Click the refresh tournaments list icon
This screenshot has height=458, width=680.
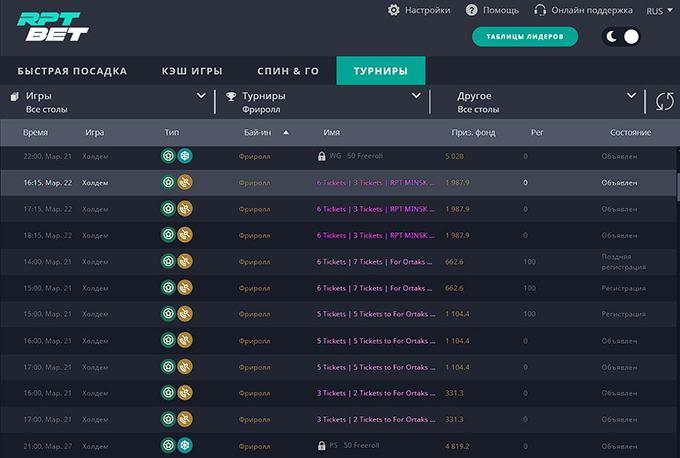[664, 101]
